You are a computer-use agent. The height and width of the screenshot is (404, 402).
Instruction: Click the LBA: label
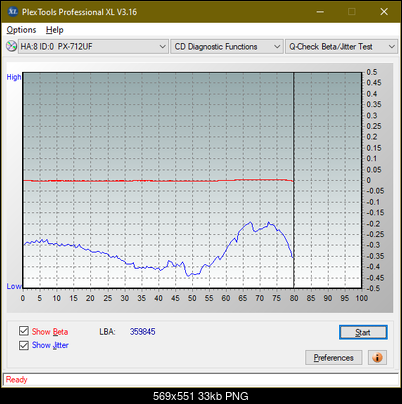(107, 332)
